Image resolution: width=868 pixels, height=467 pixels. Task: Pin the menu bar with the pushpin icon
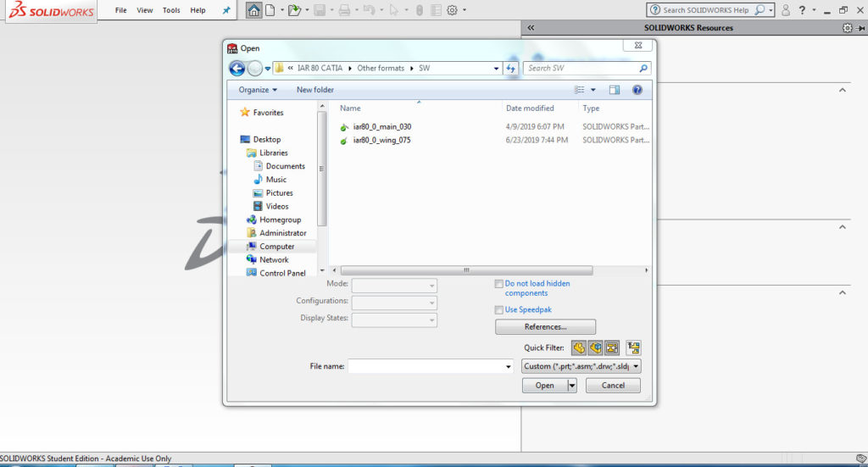[226, 10]
